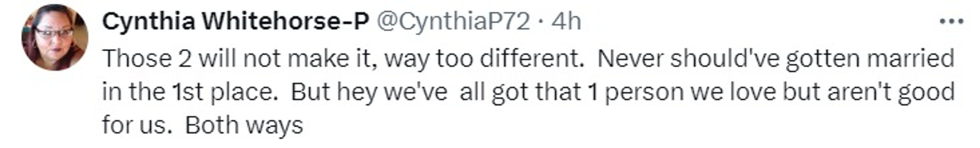This screenshot has width=980, height=148.
Task: Click the word "different" in the tweet
Action: point(532,59)
